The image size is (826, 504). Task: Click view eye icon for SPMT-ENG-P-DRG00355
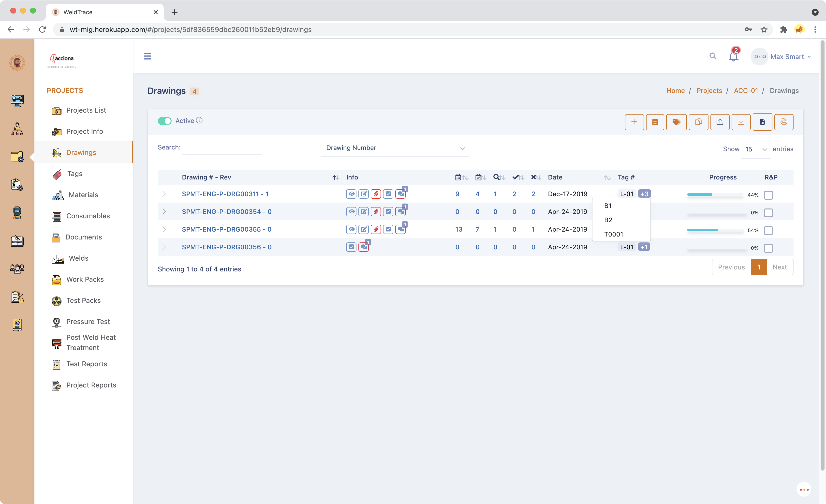tap(351, 229)
